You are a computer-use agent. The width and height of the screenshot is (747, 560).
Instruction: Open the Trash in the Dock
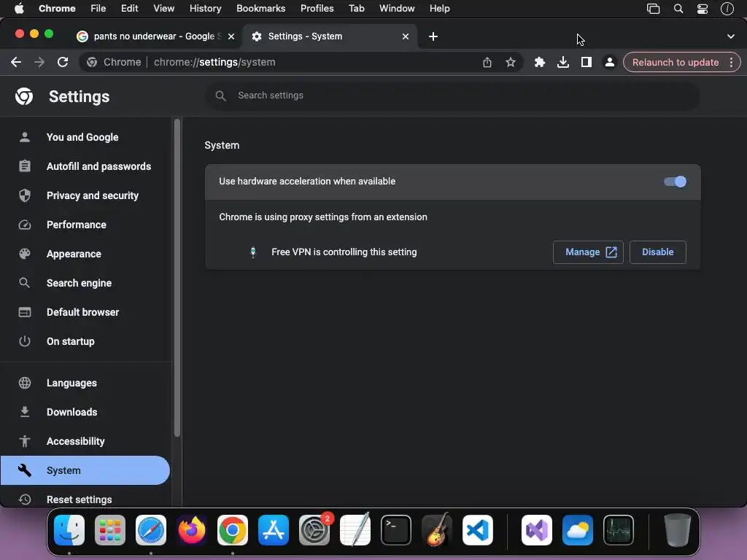click(677, 530)
